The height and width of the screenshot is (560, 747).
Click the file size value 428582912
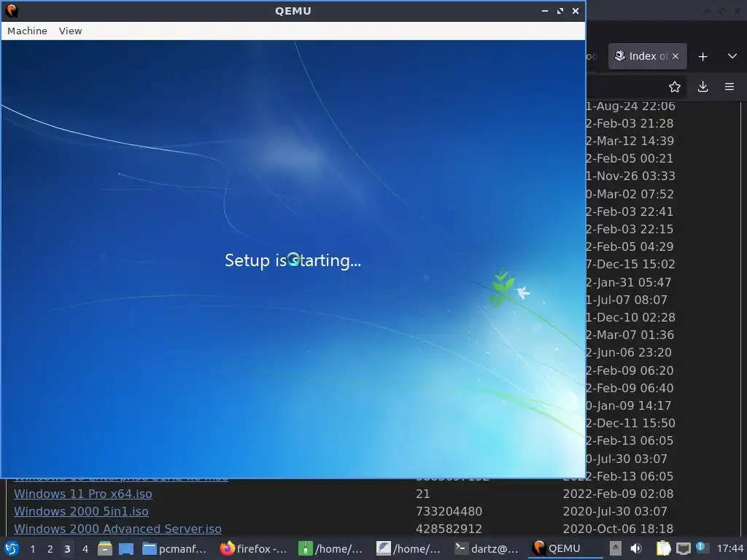point(449,529)
